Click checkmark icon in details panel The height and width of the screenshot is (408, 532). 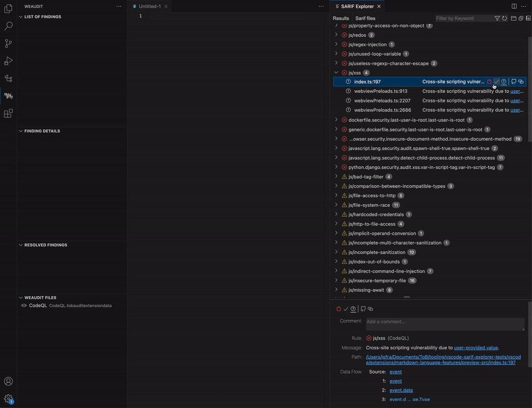[x=346, y=309]
